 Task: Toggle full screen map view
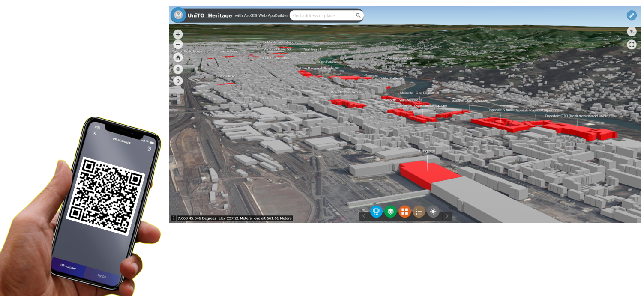tap(631, 45)
